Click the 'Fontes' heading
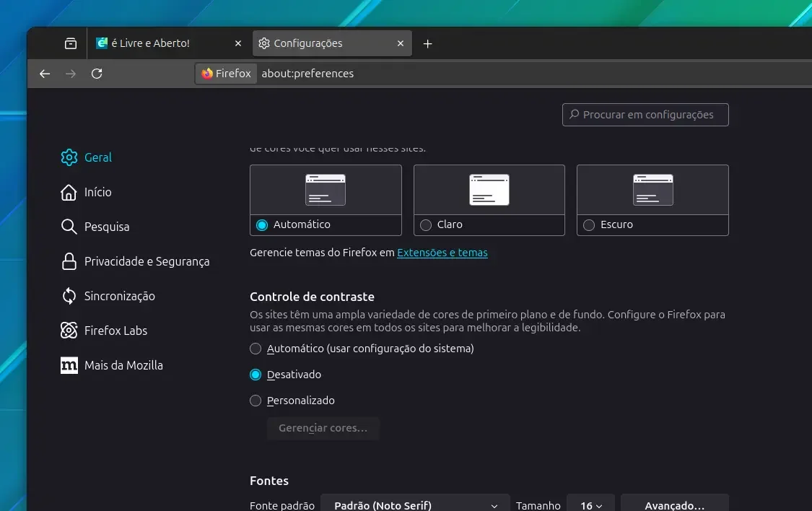The width and height of the screenshot is (812, 511). [269, 481]
